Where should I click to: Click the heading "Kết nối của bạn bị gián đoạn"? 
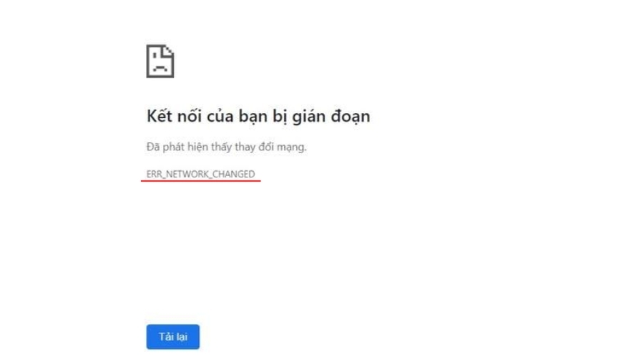[258, 117]
